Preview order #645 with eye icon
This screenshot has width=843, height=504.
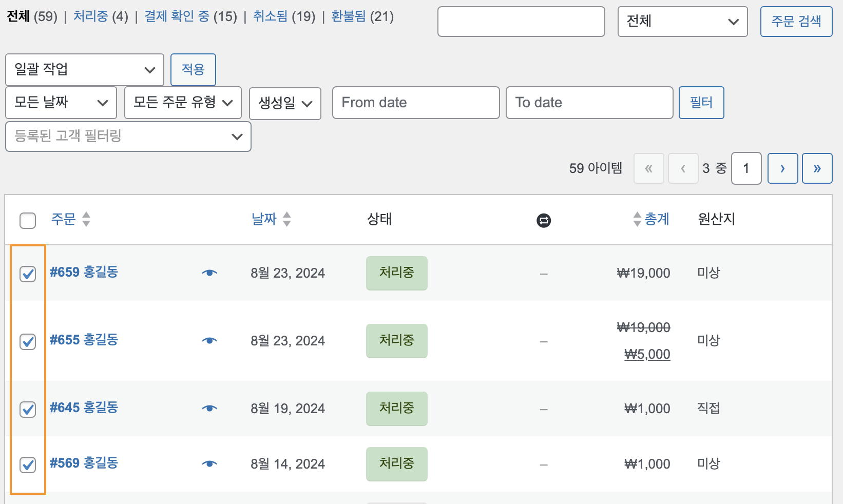[209, 408]
